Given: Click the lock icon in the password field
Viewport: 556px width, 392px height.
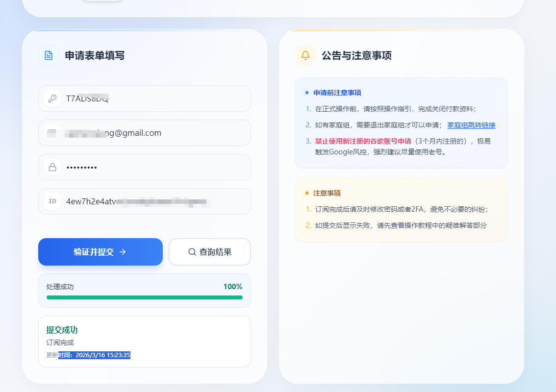Looking at the screenshot, I should tap(52, 167).
